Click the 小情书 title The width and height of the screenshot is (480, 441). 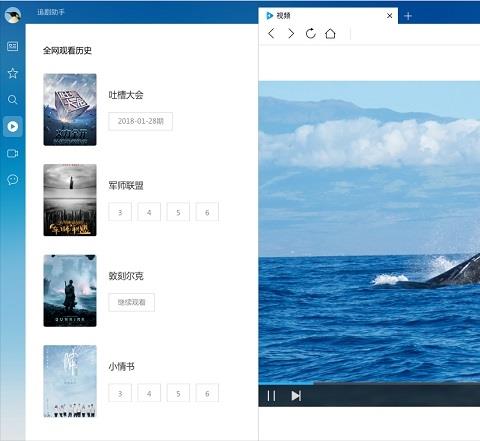pos(121,367)
